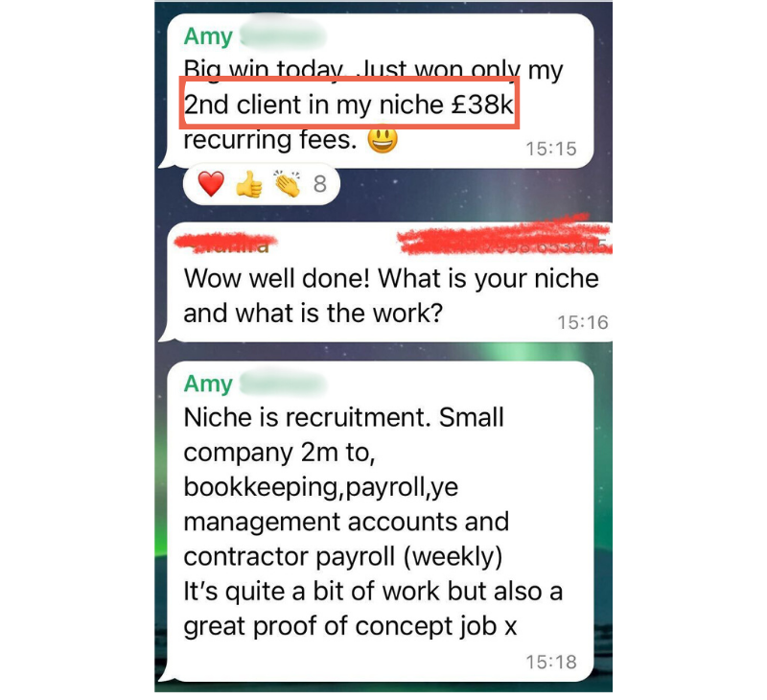Click the red-scribbled sender name on second message

[226, 244]
